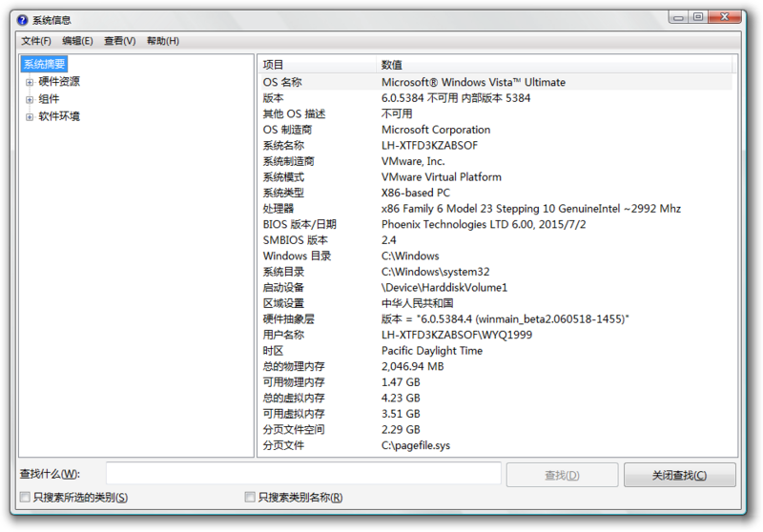This screenshot has width=763, height=532.
Task: Click the System Information help icon in title bar
Action: click(x=22, y=20)
